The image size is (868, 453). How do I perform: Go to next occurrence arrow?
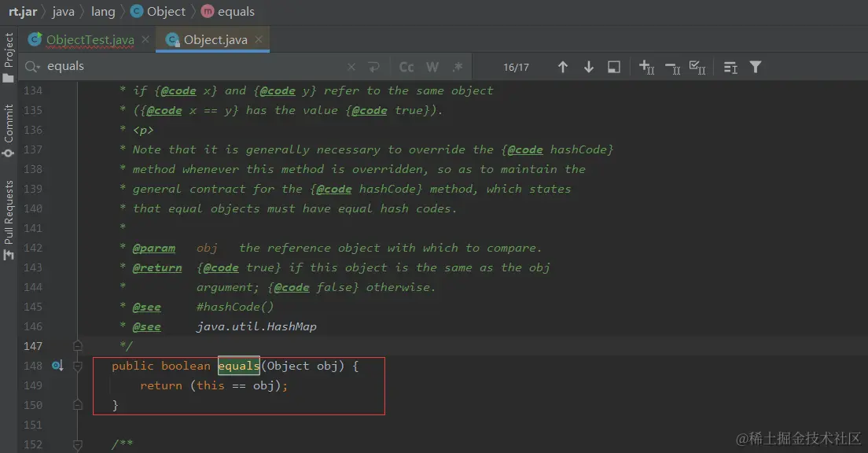589,67
